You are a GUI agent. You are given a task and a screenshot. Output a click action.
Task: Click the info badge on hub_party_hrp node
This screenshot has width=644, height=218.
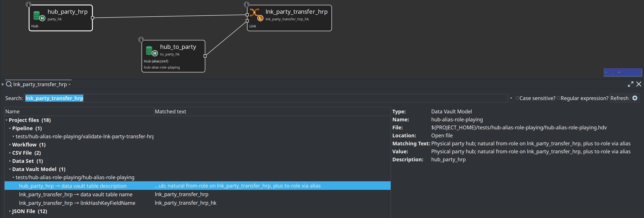(28, 4)
